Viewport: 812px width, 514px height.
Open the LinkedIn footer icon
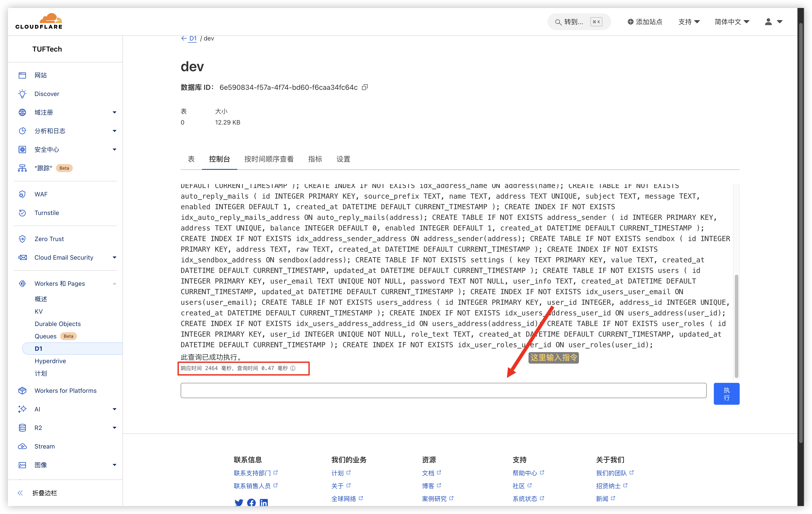pyautogui.click(x=264, y=502)
